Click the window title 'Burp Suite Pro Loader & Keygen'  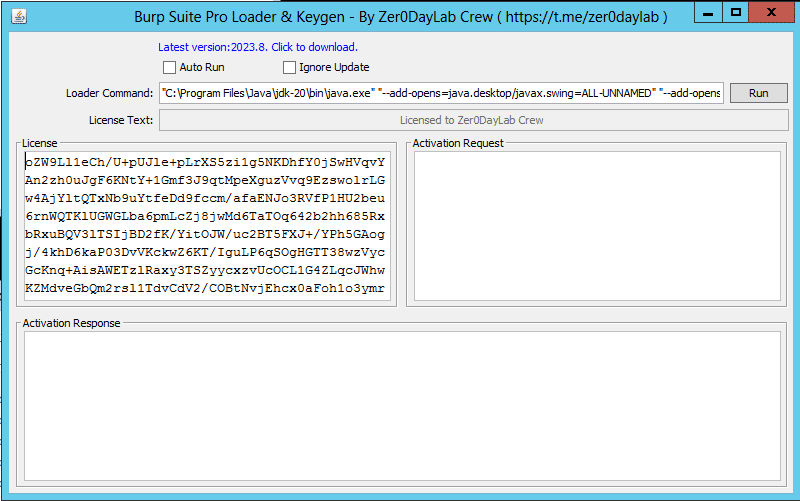[240, 17]
